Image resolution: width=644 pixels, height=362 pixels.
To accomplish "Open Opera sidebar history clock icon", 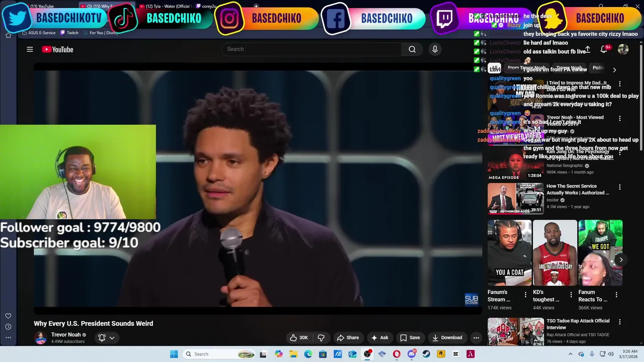I will [x=8, y=327].
